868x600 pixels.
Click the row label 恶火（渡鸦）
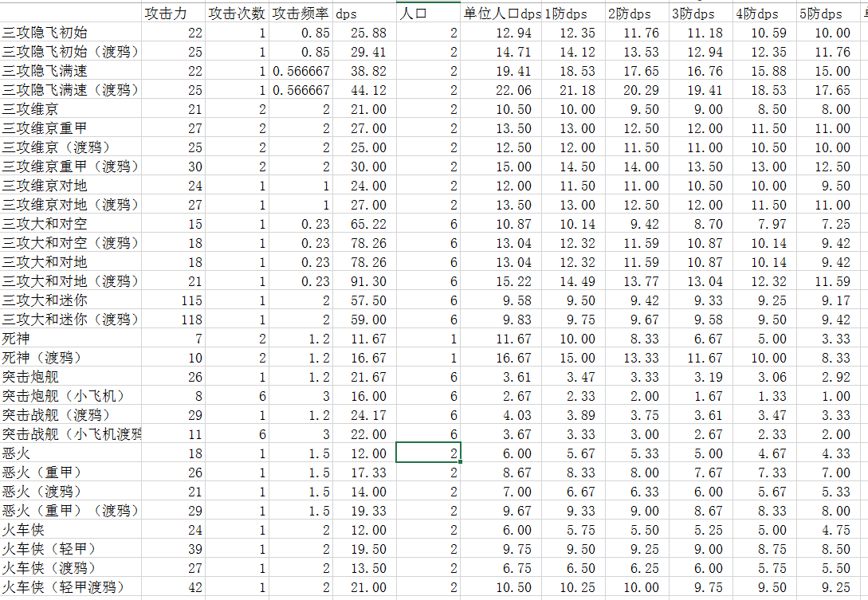pos(70,492)
